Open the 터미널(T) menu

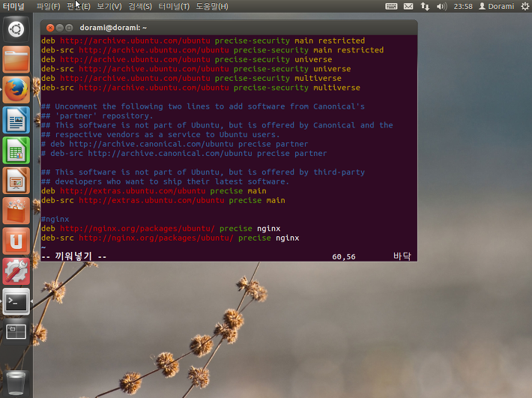point(174,6)
